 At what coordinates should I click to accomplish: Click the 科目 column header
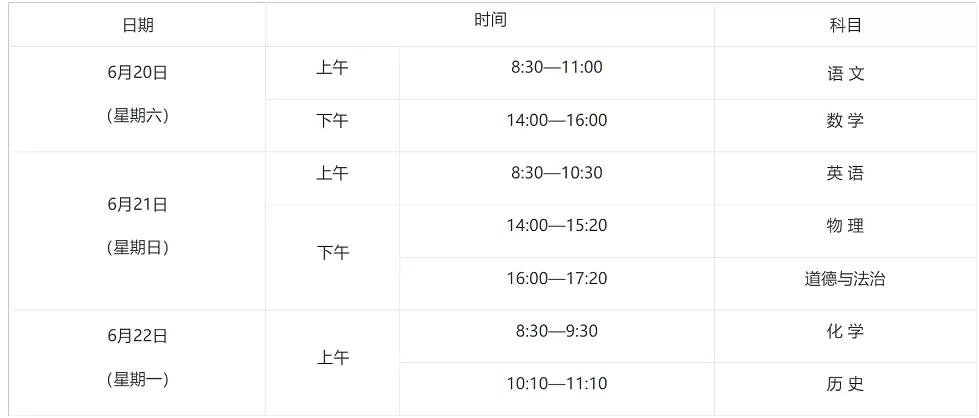[845, 26]
